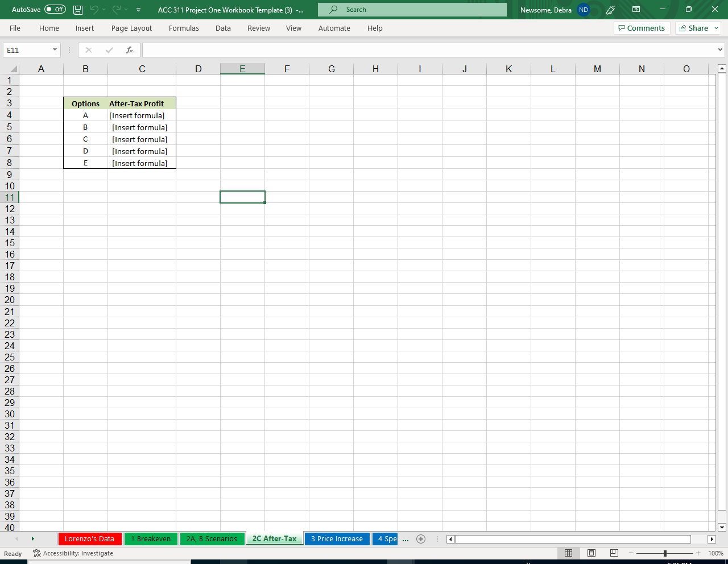
Task: Click the 2C After-Tax sheet tab
Action: point(275,538)
